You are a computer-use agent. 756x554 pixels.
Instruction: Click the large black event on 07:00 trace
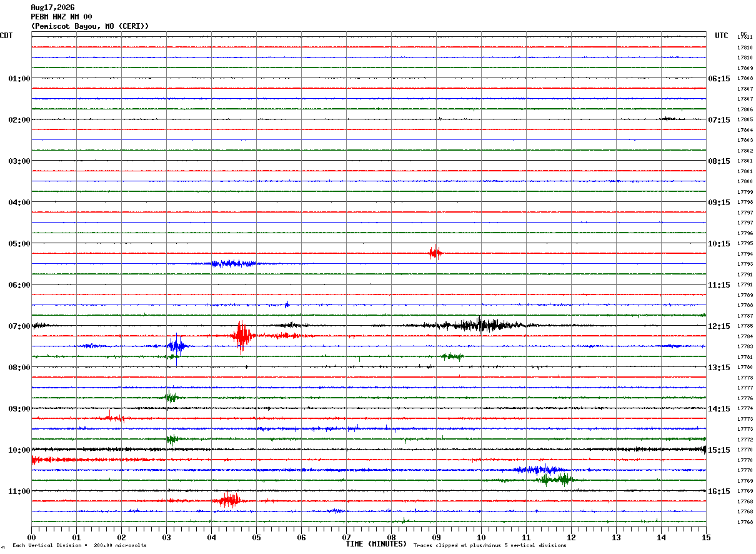pyautogui.click(x=481, y=325)
